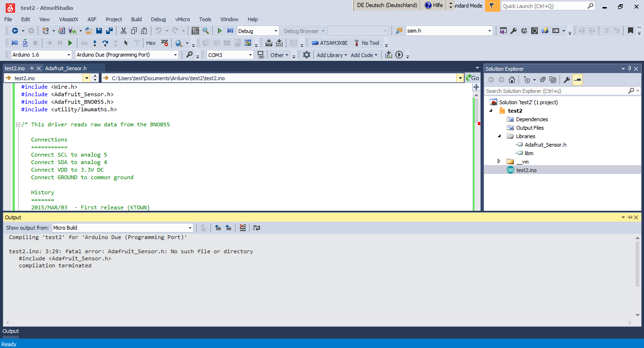This screenshot has height=348, width=644.
Task: Click the No Tool button
Action: [366, 43]
